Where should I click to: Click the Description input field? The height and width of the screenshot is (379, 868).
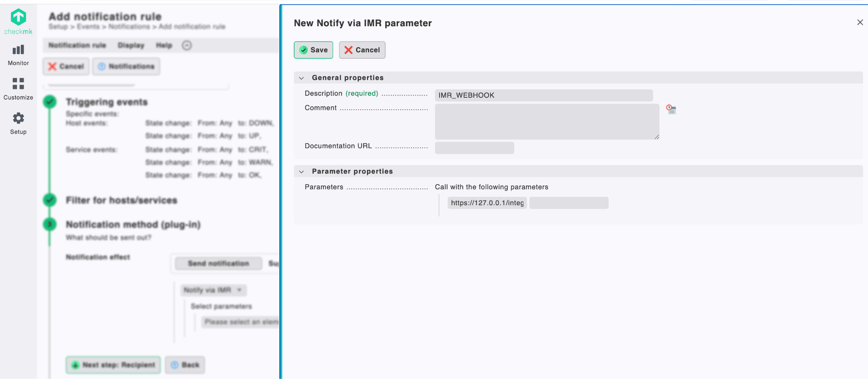[543, 95]
